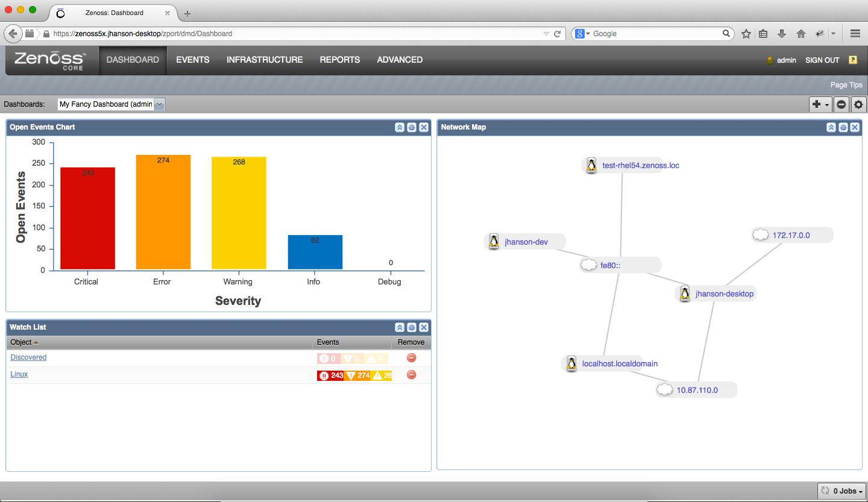Image resolution: width=868 pixels, height=502 pixels.
Task: Click the jhanson-desktop Linux node icon
Action: tap(685, 294)
